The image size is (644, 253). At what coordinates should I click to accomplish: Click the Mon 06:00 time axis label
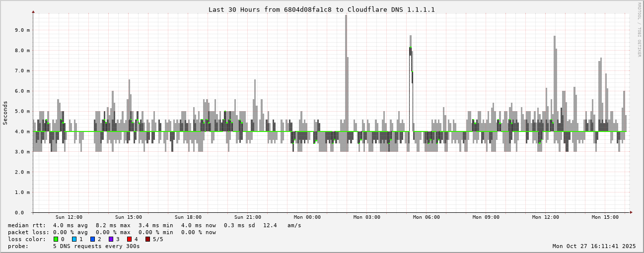click(x=427, y=217)
